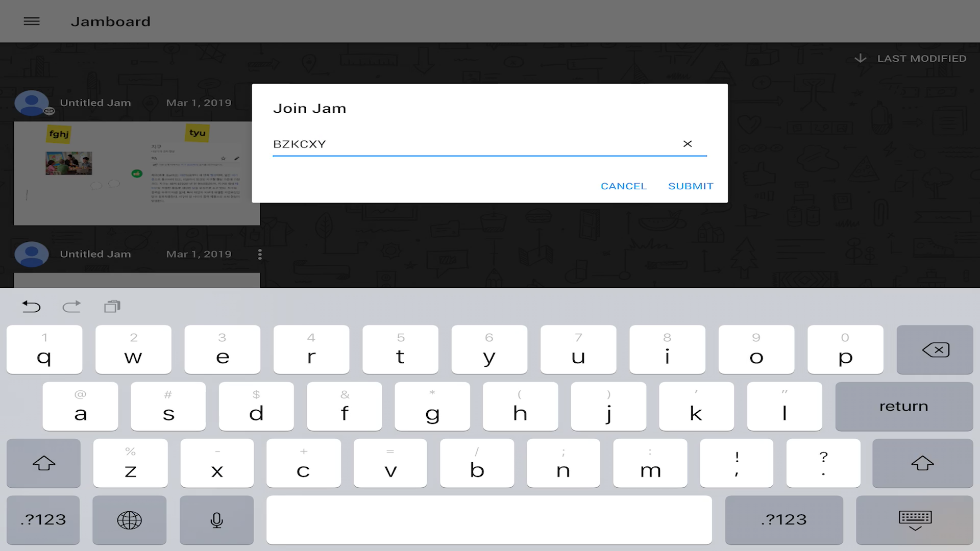Tap the keyboard redo arrow icon
The height and width of the screenshot is (551, 980).
71,306
